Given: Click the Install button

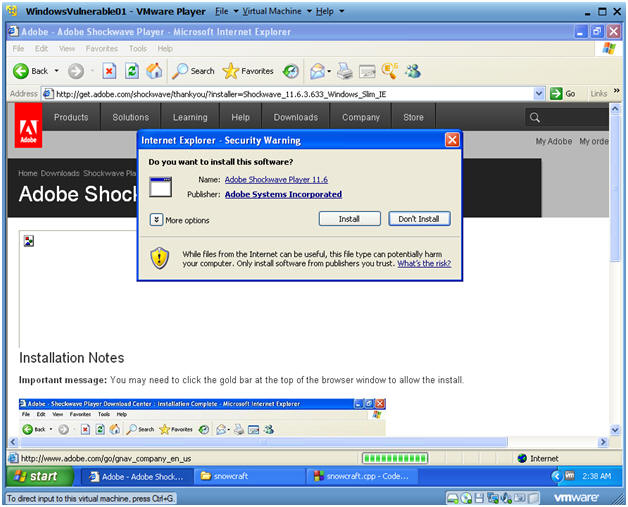Looking at the screenshot, I should click(x=349, y=219).
